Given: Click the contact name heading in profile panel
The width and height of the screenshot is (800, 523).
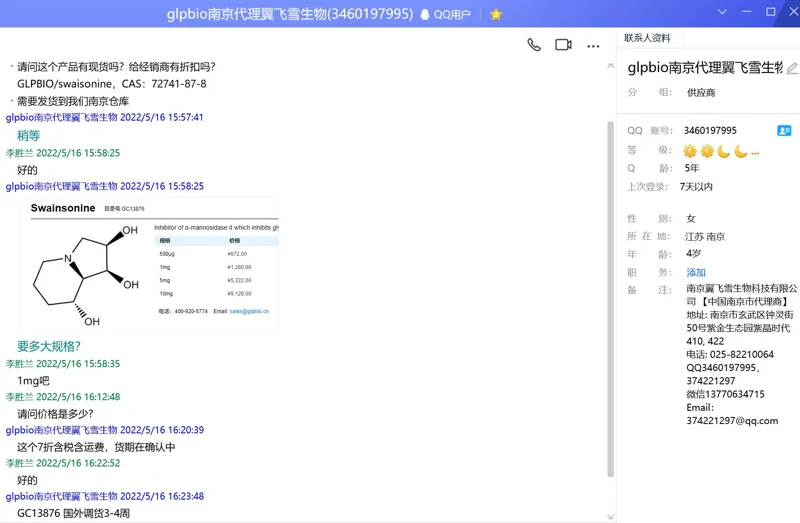Looking at the screenshot, I should (x=705, y=67).
